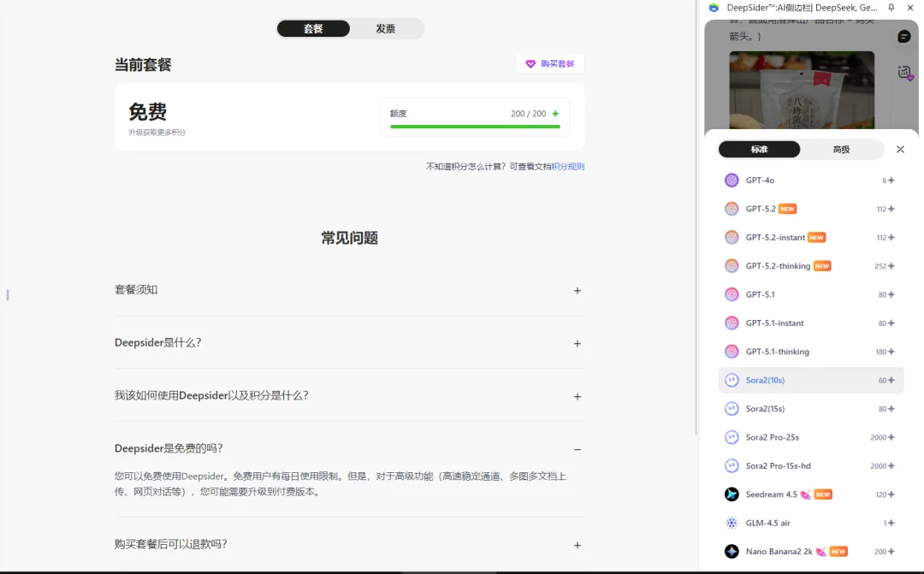Image resolution: width=924 pixels, height=574 pixels.
Task: Click the Sora2 Pro-25s model icon
Action: [731, 437]
